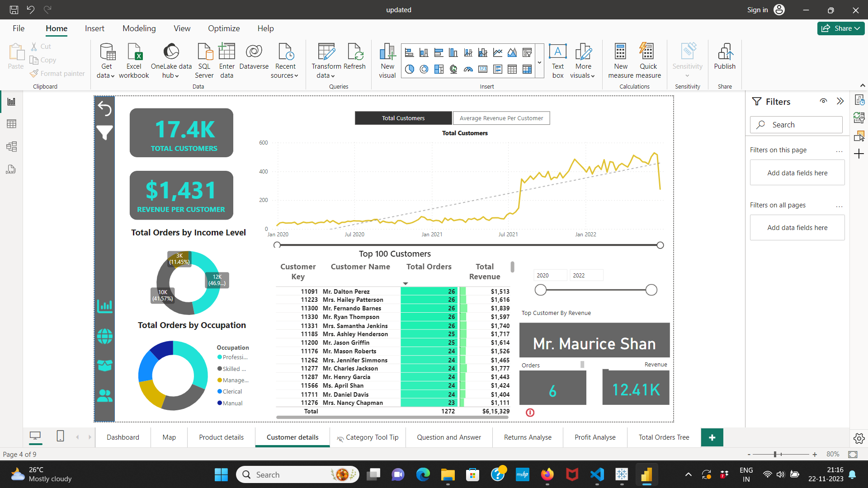The width and height of the screenshot is (868, 488).
Task: Hide the Filters pane with eye icon
Action: click(823, 101)
